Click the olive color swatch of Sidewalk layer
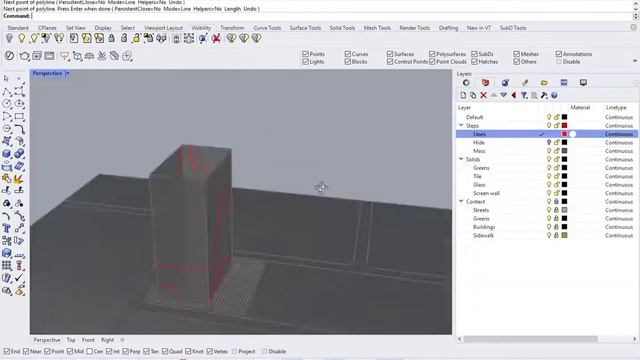The height and width of the screenshot is (360, 640). click(x=564, y=236)
